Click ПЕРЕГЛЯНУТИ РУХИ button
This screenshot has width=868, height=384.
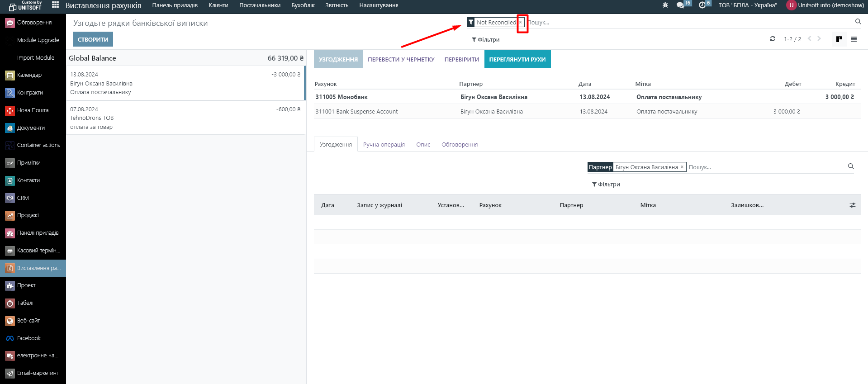click(x=517, y=59)
